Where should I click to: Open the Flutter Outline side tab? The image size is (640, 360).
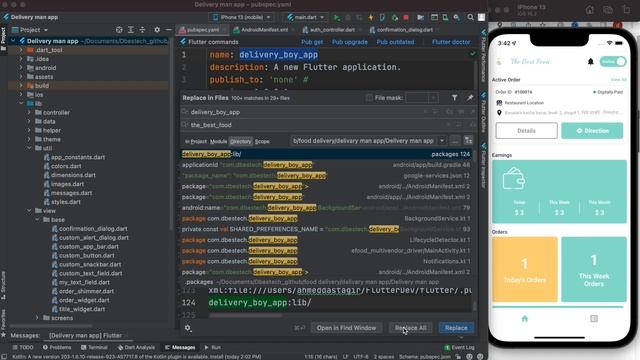pyautogui.click(x=484, y=112)
